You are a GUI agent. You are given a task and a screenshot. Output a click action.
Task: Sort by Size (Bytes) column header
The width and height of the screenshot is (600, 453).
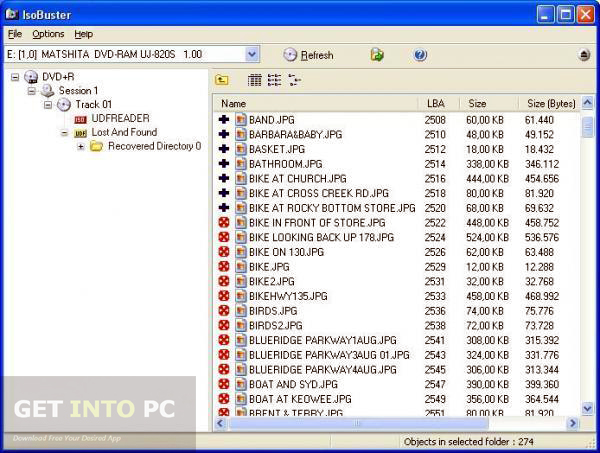tap(550, 104)
